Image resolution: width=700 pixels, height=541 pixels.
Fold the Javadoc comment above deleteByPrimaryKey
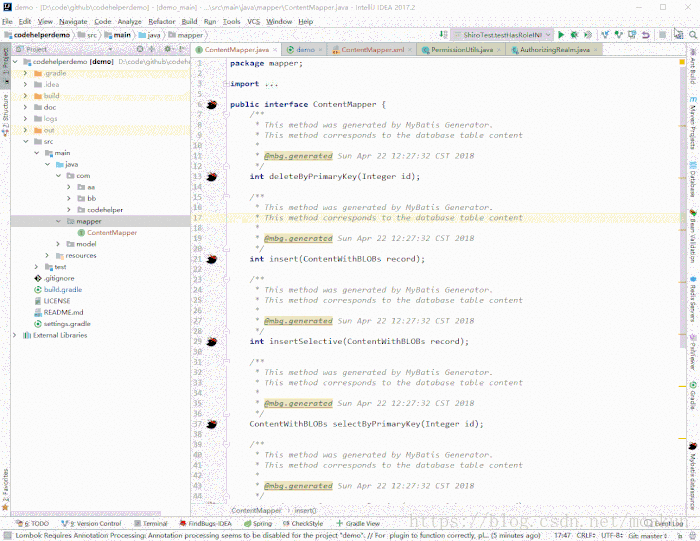pyautogui.click(x=226, y=115)
